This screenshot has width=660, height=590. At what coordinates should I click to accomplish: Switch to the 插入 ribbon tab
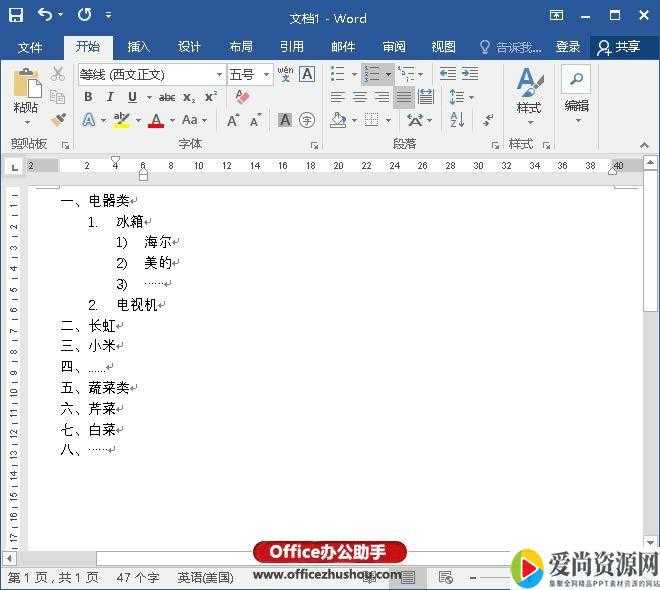139,47
